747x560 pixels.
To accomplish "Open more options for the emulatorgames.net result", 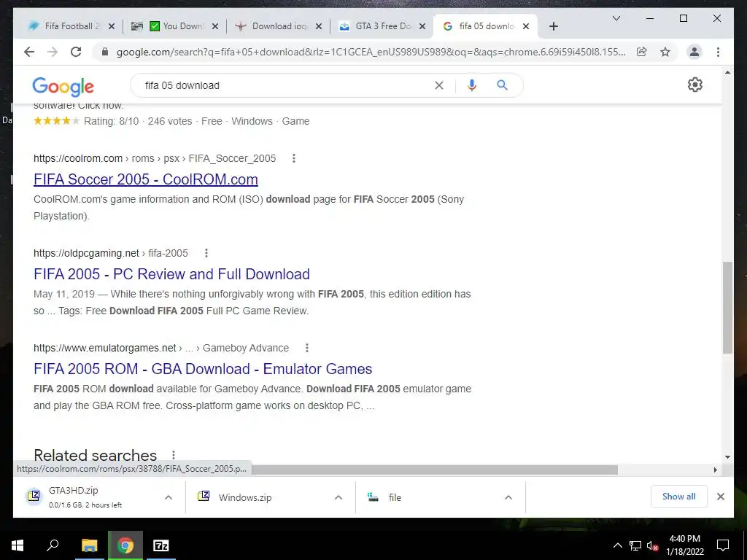I will pos(307,348).
